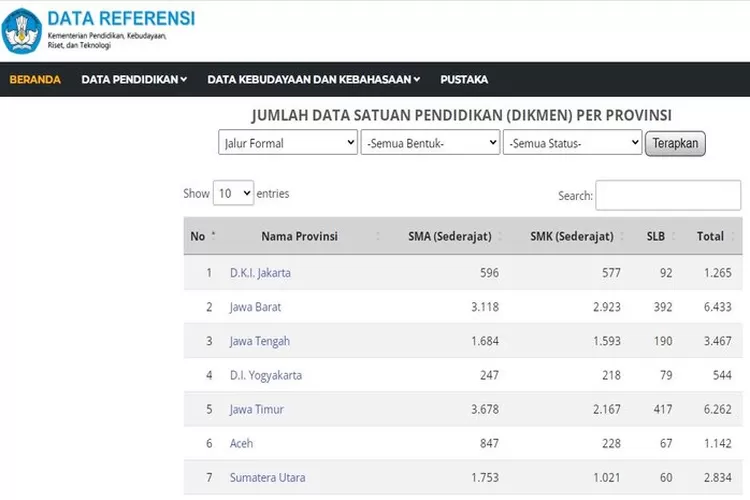
Task: Select Jawa Barat SLB value 392
Action: click(x=663, y=307)
